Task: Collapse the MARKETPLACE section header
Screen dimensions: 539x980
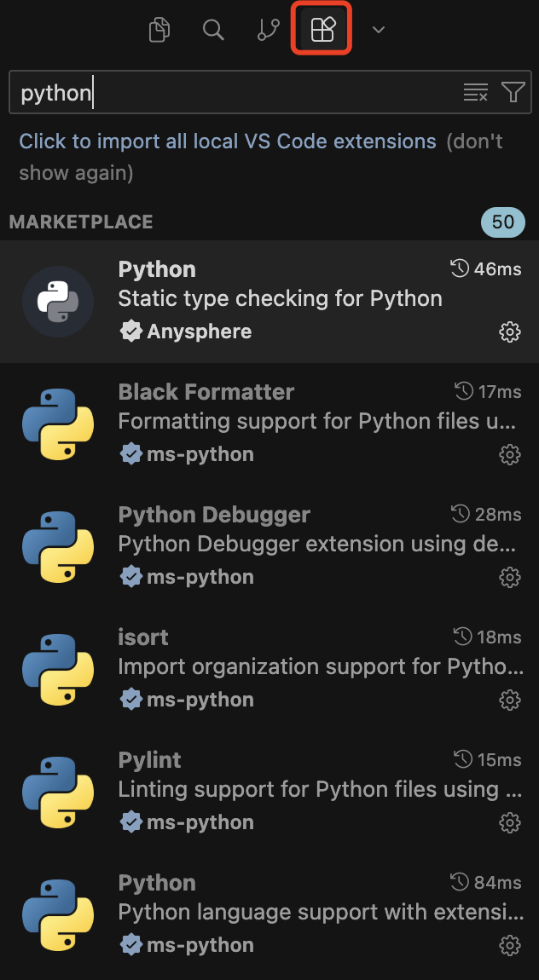Action: (81, 222)
